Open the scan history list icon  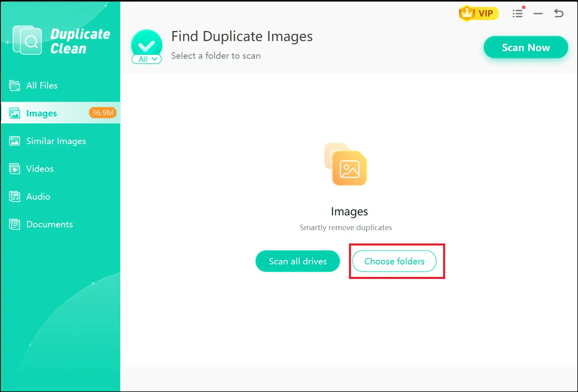click(518, 13)
